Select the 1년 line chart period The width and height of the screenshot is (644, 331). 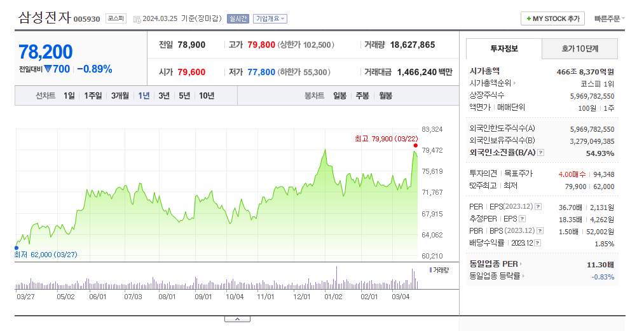(144, 96)
